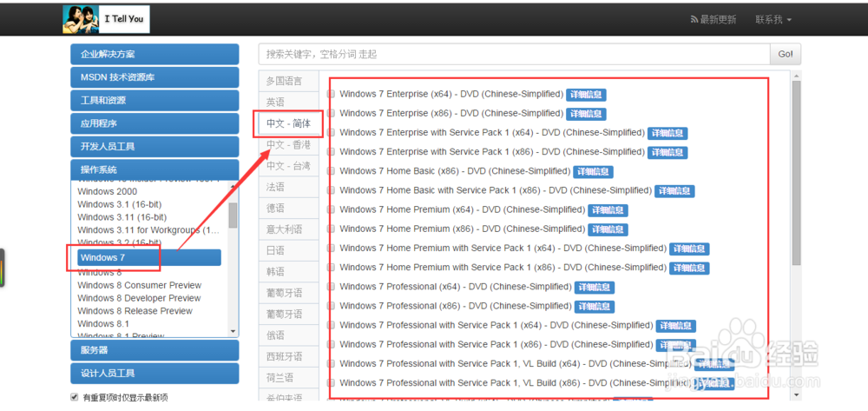Expand the 设计人员工具 category

coord(155,374)
